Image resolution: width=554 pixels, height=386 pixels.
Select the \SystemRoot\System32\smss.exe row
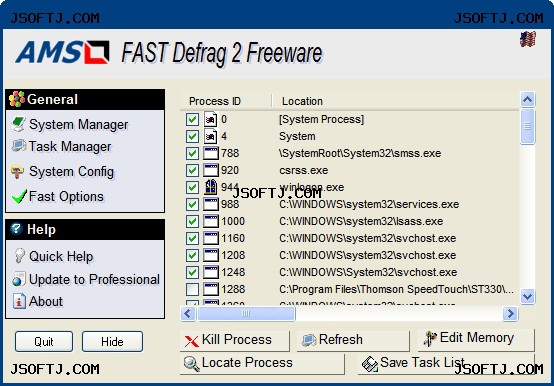click(350, 154)
